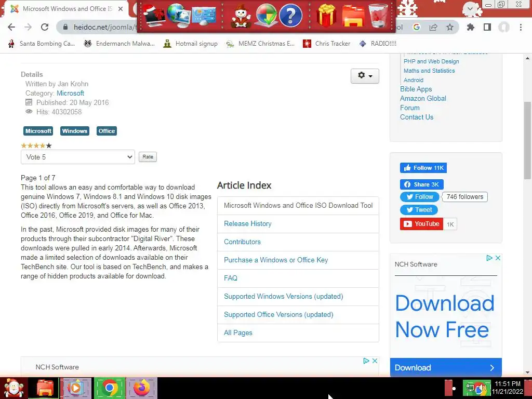Screen dimensions: 532x399
Task: Click the Google icon in the address bar
Action: [x=417, y=27]
